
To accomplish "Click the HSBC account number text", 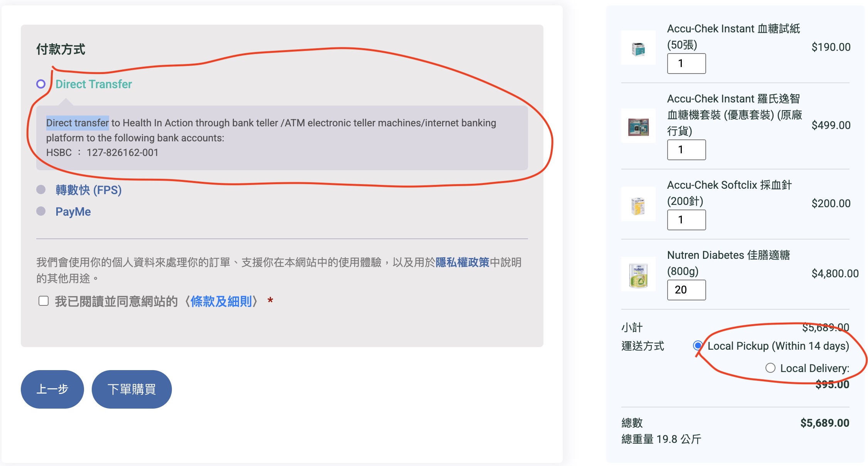I will (x=123, y=153).
